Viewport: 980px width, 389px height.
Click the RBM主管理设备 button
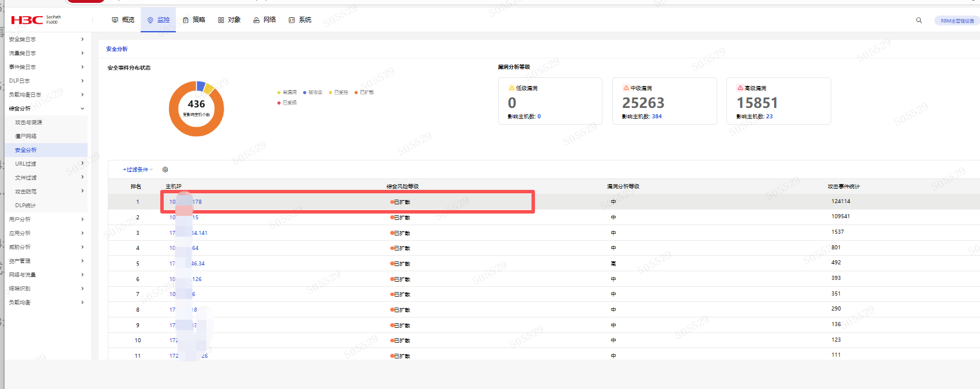[x=957, y=21]
